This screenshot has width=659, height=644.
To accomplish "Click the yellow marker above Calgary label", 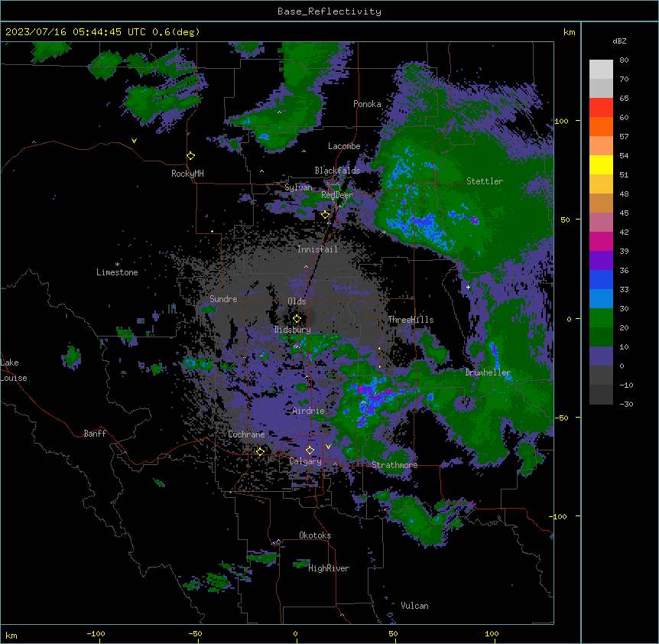I will (x=310, y=450).
